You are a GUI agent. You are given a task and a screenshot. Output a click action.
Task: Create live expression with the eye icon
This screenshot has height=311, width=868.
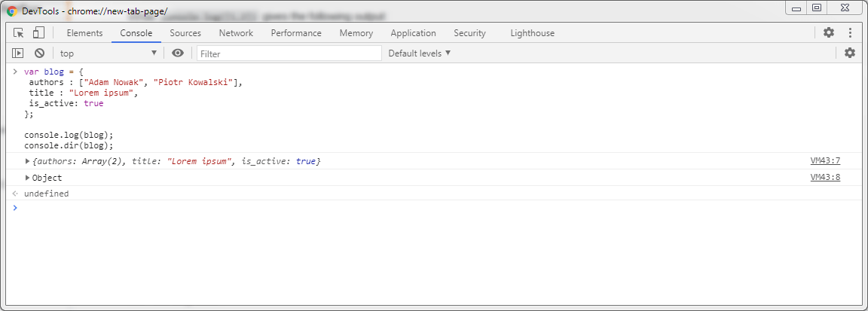[178, 53]
